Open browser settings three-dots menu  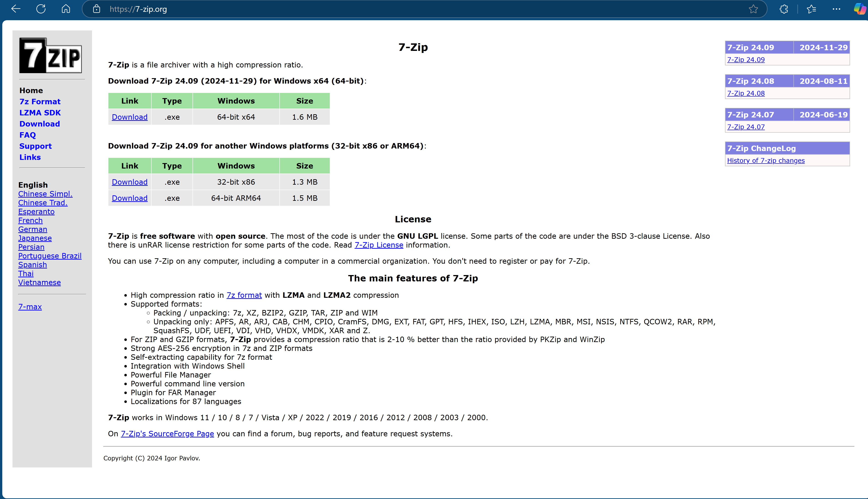point(836,9)
